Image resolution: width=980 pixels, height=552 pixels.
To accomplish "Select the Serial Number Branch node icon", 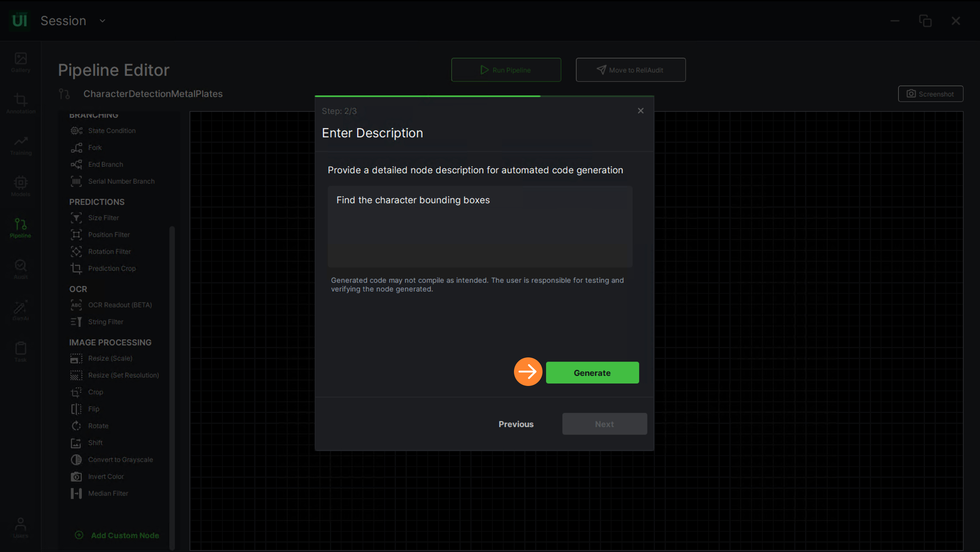I will [76, 181].
